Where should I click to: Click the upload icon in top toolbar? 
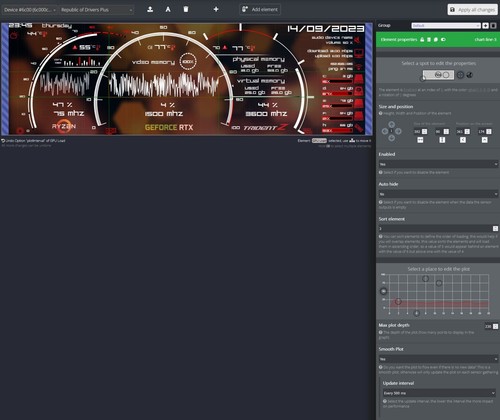pos(150,9)
